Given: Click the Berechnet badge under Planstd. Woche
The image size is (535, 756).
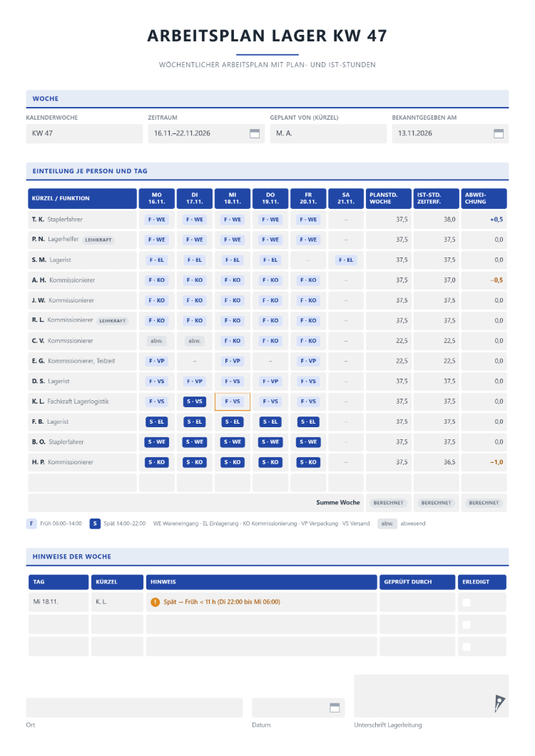Looking at the screenshot, I should pos(388,503).
